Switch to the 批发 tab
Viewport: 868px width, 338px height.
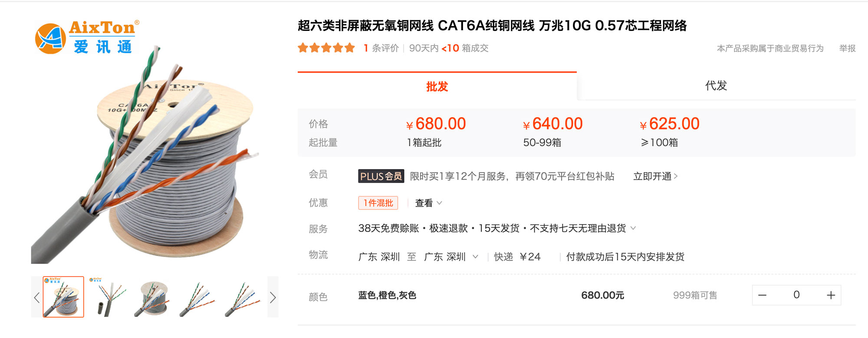click(437, 86)
